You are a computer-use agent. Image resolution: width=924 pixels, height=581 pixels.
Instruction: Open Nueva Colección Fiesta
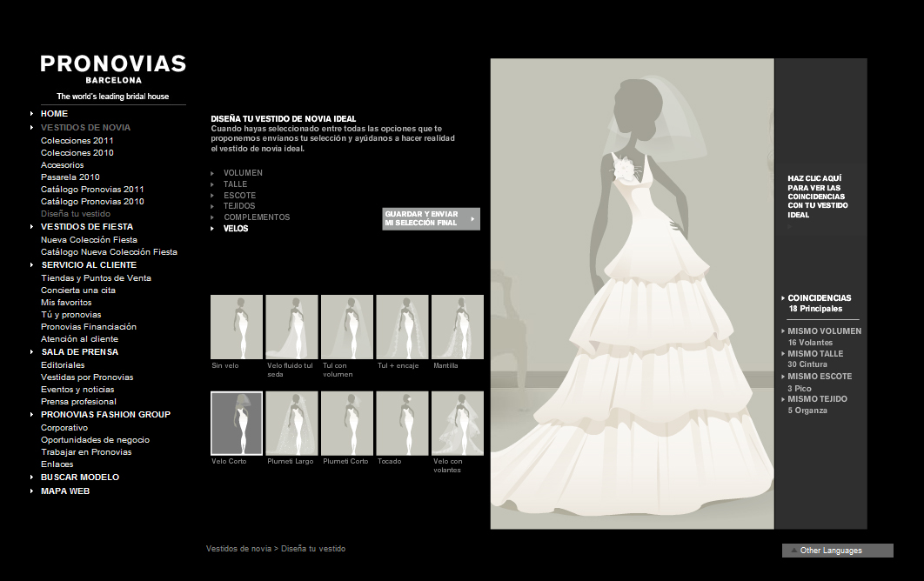click(89, 240)
